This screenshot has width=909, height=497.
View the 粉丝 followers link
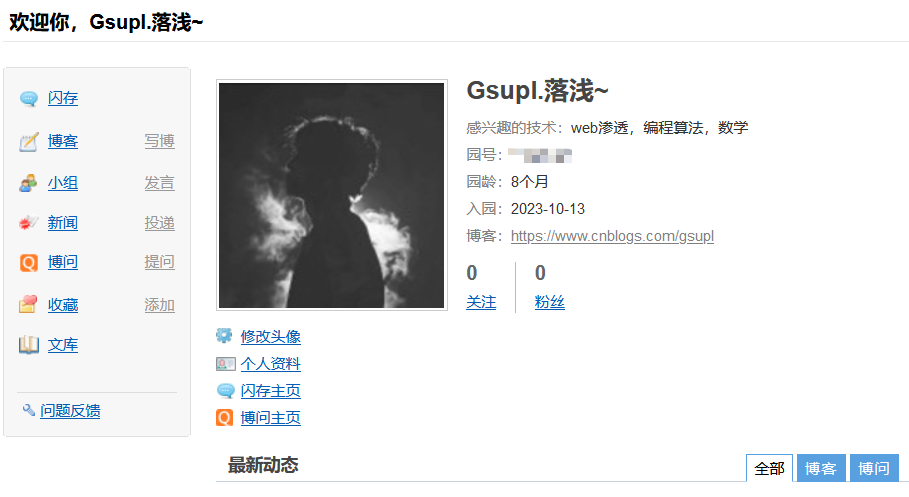[x=550, y=302]
